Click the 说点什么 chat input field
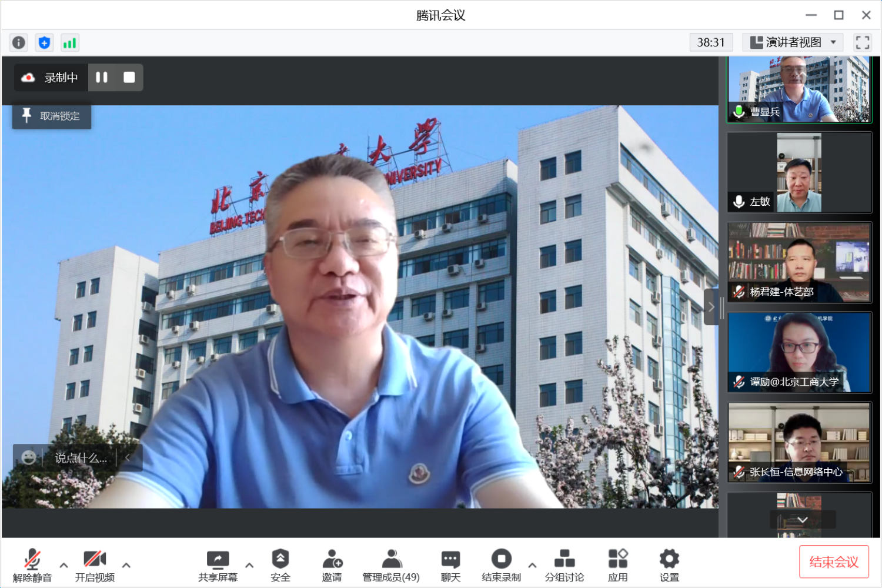882x588 pixels. pyautogui.click(x=79, y=457)
